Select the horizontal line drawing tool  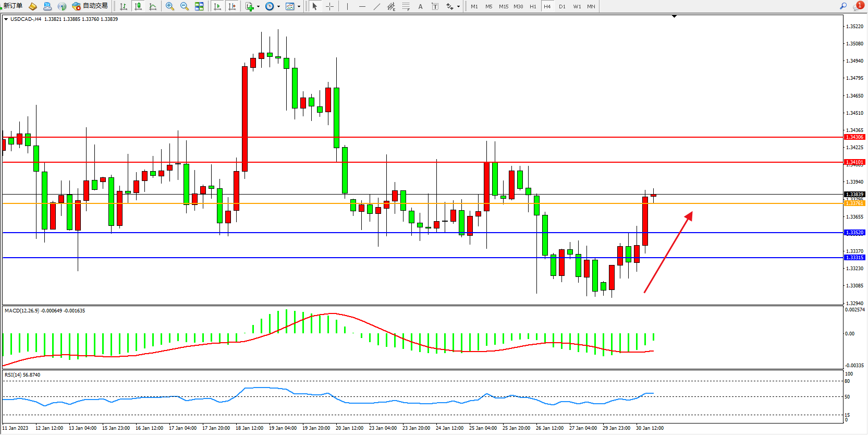(x=362, y=6)
